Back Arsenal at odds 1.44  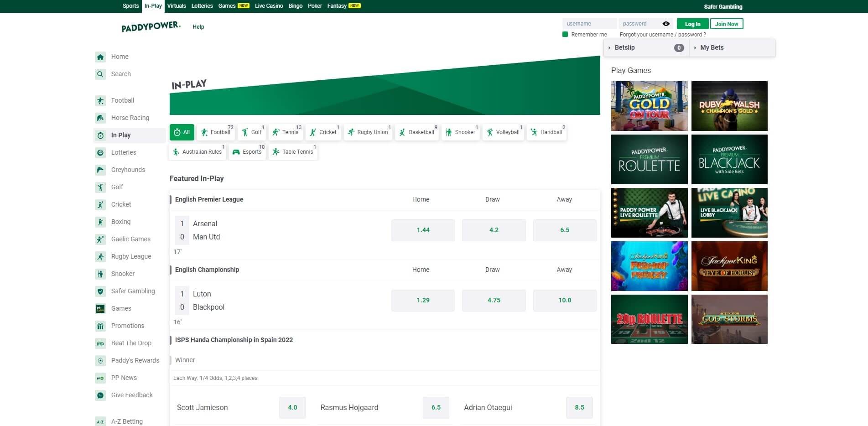point(422,230)
